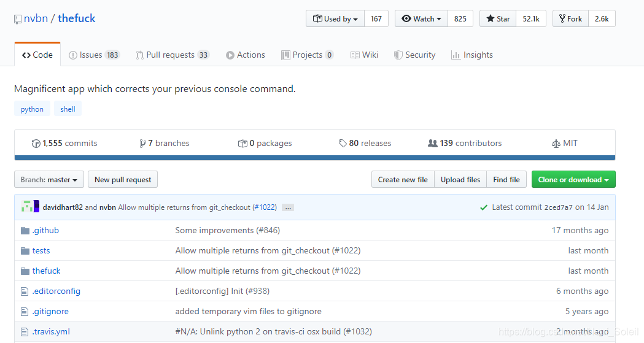Image resolution: width=644 pixels, height=343 pixels.
Task: Switch to the Actions tab
Action: coord(245,55)
